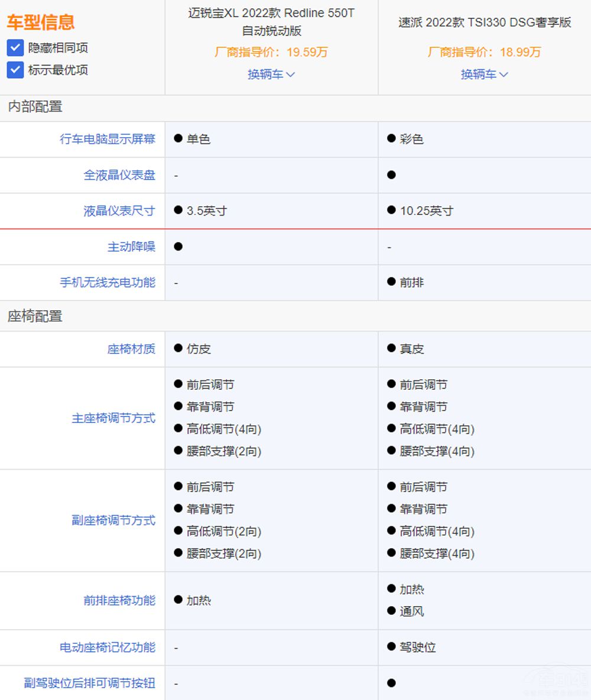591x700 pixels.
Task: Open 手机无线充电功能 feature link
Action: 108,282
